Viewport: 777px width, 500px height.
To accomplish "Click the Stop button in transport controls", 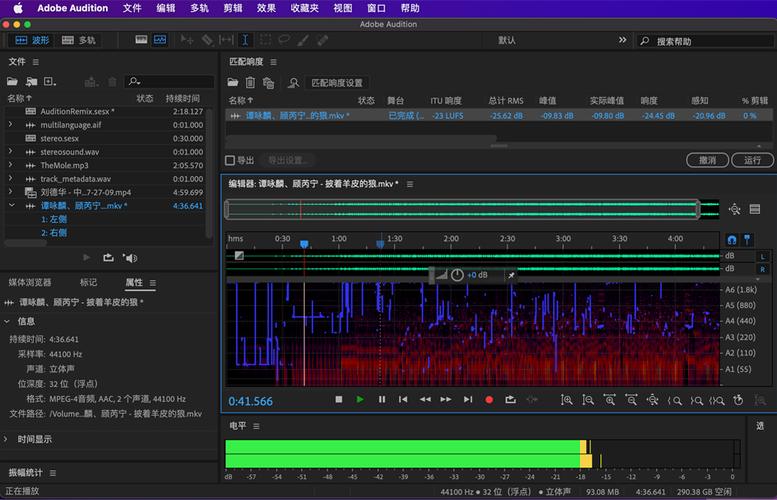I will coord(339,399).
